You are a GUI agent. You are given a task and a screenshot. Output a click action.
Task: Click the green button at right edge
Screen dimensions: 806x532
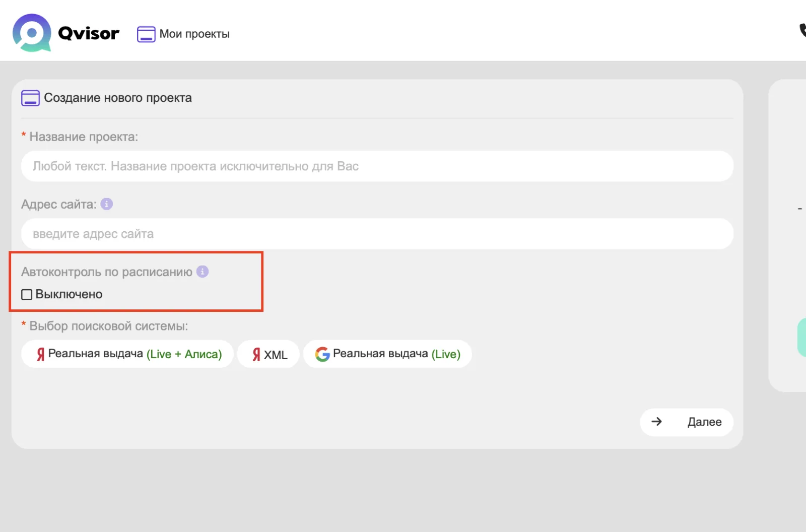(x=802, y=337)
